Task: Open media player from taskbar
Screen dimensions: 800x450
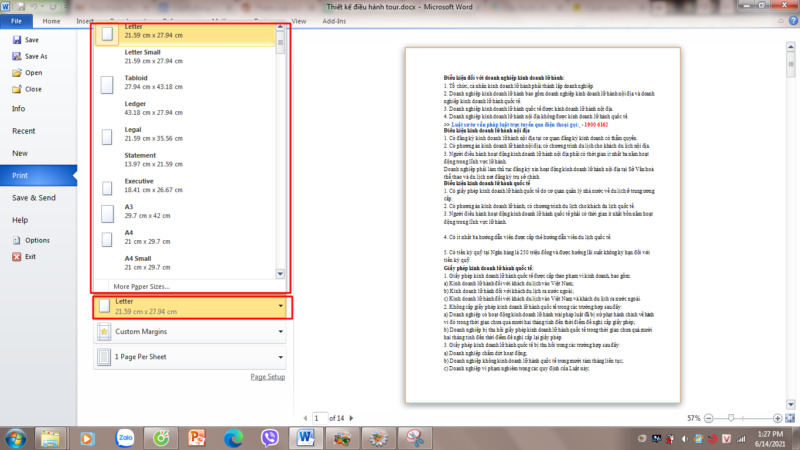Action: [x=87, y=438]
